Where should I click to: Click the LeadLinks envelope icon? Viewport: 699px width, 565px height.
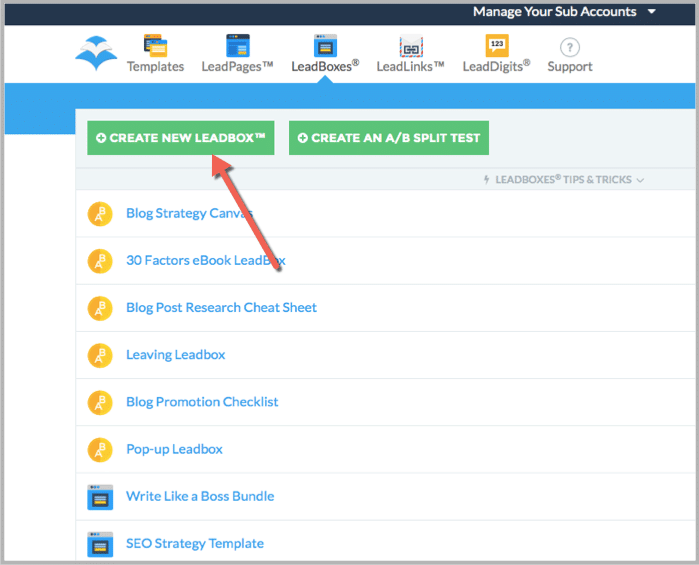point(411,45)
